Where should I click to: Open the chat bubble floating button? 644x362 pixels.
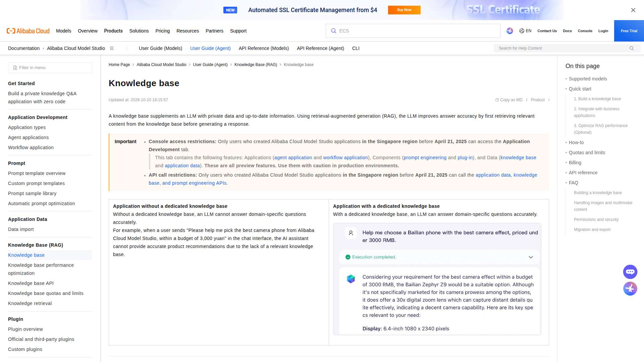click(x=630, y=272)
